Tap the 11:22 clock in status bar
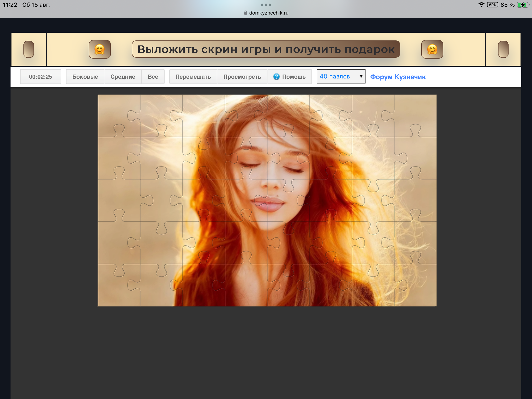 [x=10, y=5]
